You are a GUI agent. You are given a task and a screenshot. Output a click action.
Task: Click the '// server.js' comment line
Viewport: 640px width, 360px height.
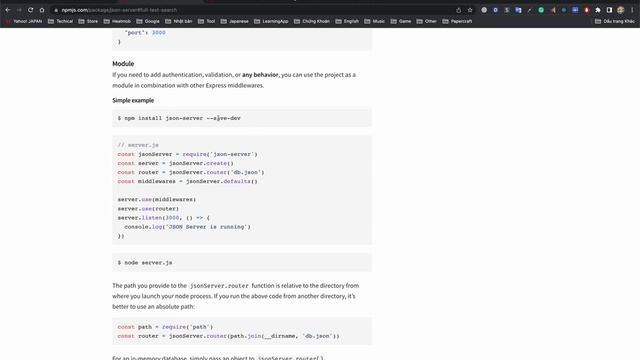(138, 145)
